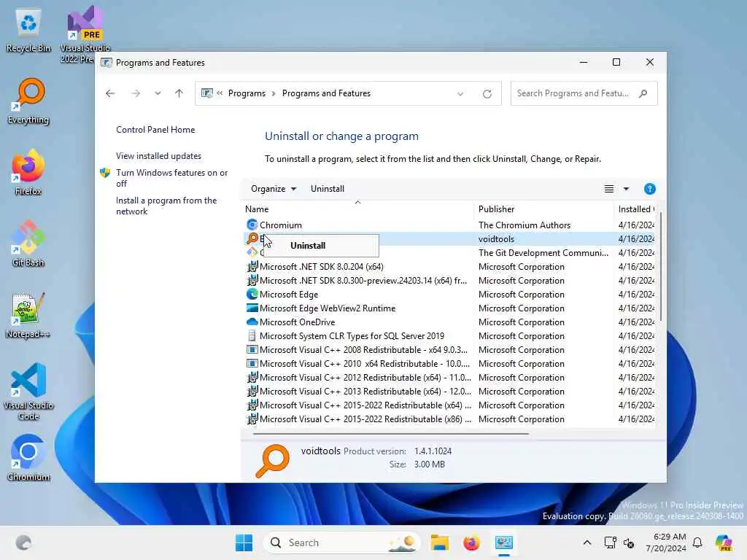The image size is (747, 560).
Task: Open the Notepad++ desktop shortcut
Action: pyautogui.click(x=28, y=315)
